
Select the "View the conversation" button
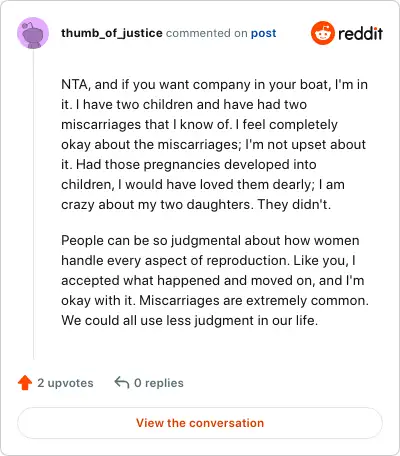coord(200,423)
